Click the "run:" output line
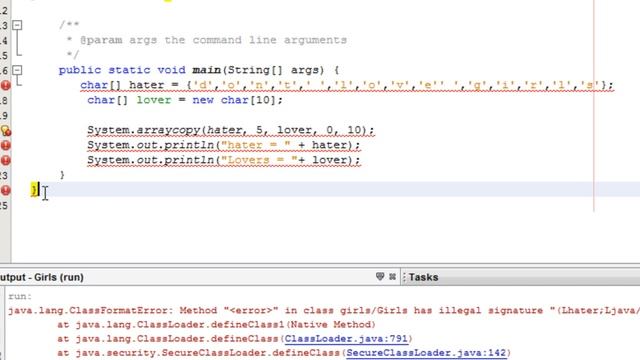Viewport: 640px width, 360px height. tap(20, 296)
